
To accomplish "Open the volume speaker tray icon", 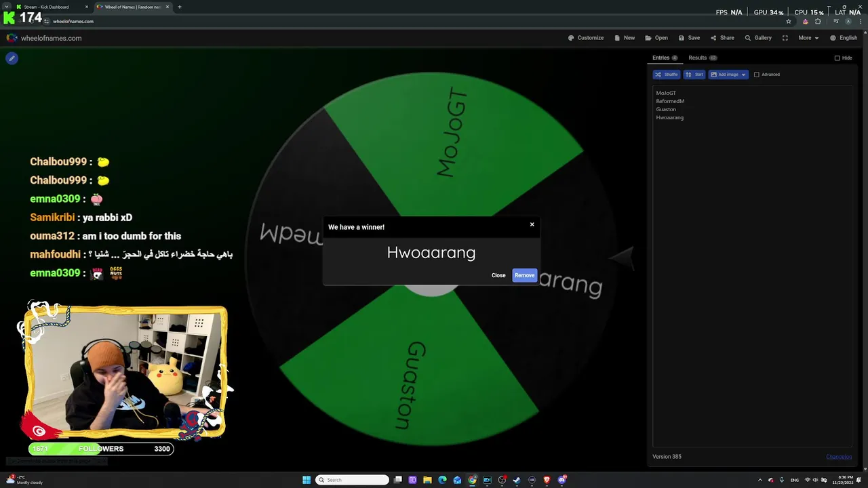I will 816,480.
